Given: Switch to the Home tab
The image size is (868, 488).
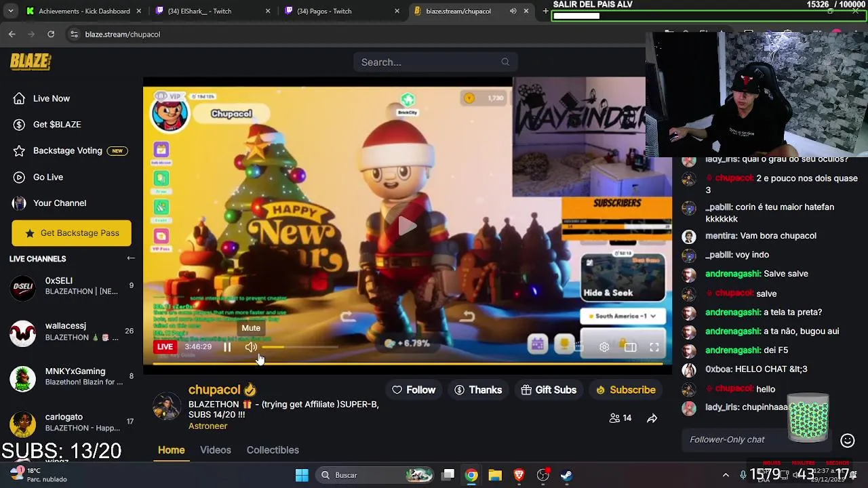Looking at the screenshot, I should tap(171, 450).
